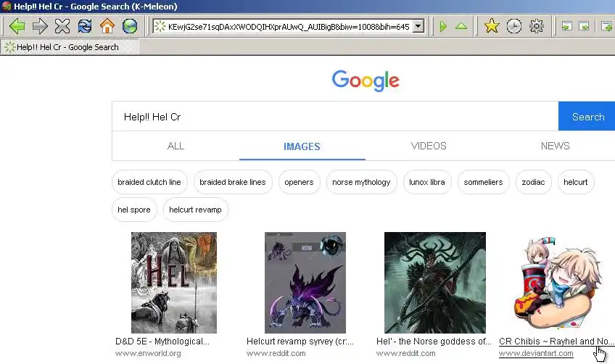Select the openers suggestion chip

pyautogui.click(x=299, y=182)
